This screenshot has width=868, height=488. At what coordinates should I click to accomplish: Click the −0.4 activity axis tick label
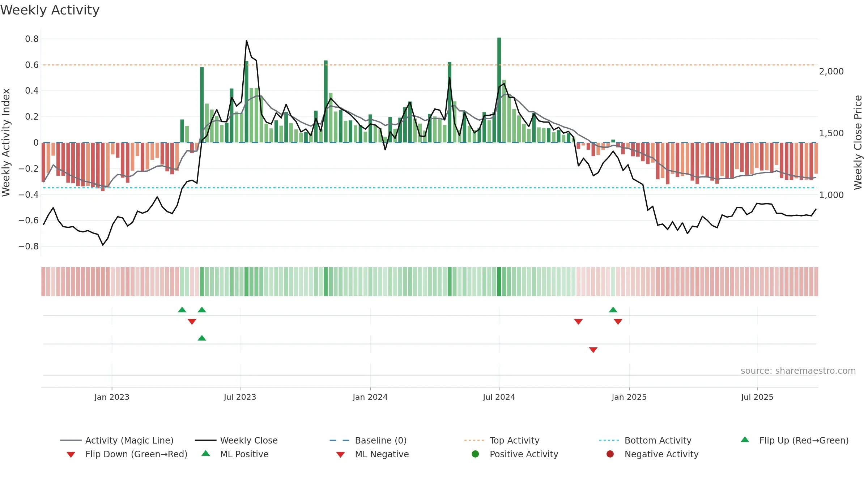(29, 194)
